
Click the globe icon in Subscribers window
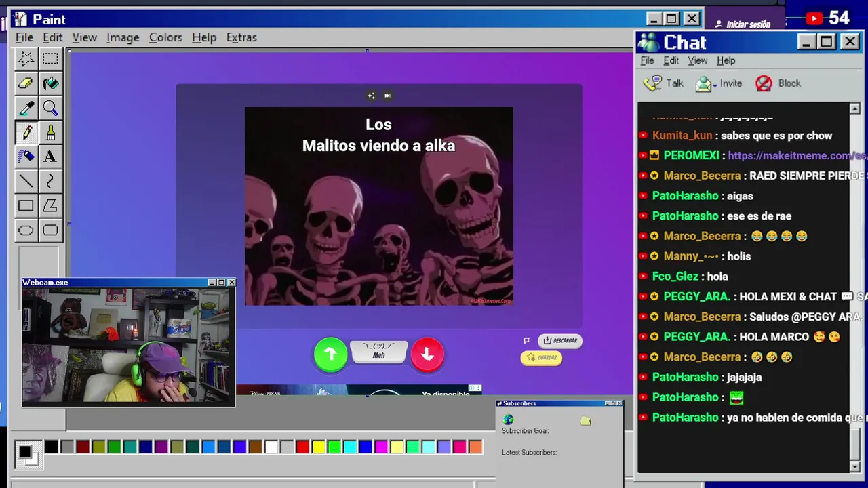(x=508, y=420)
